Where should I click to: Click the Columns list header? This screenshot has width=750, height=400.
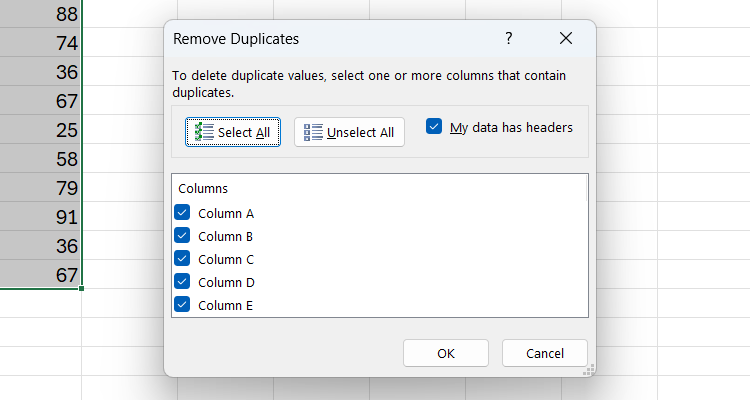point(203,188)
